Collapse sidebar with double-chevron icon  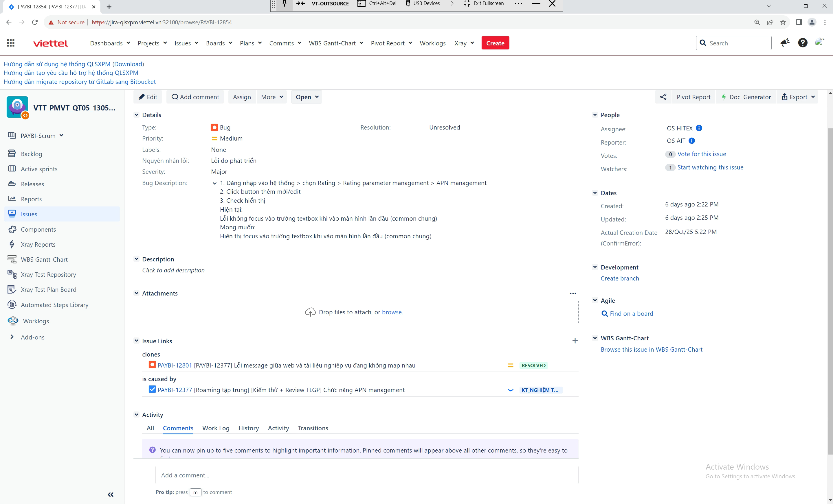pos(111,494)
